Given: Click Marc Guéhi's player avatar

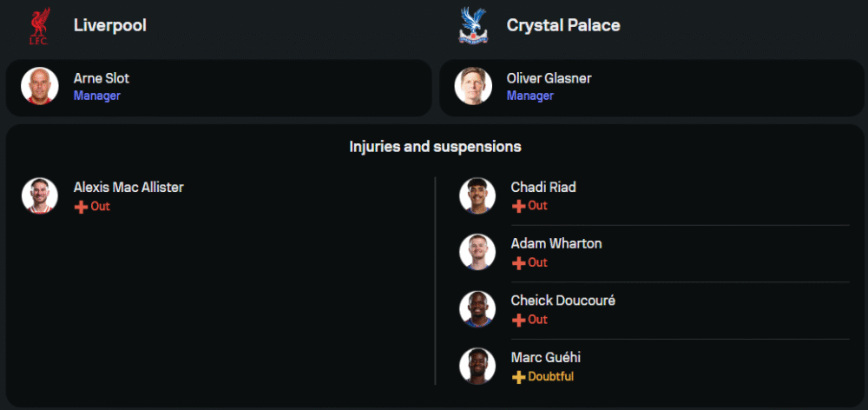Looking at the screenshot, I should pyautogui.click(x=477, y=366).
